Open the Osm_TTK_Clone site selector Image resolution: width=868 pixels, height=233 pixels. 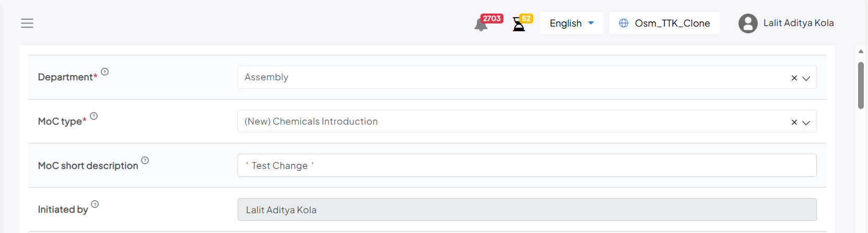coord(672,23)
